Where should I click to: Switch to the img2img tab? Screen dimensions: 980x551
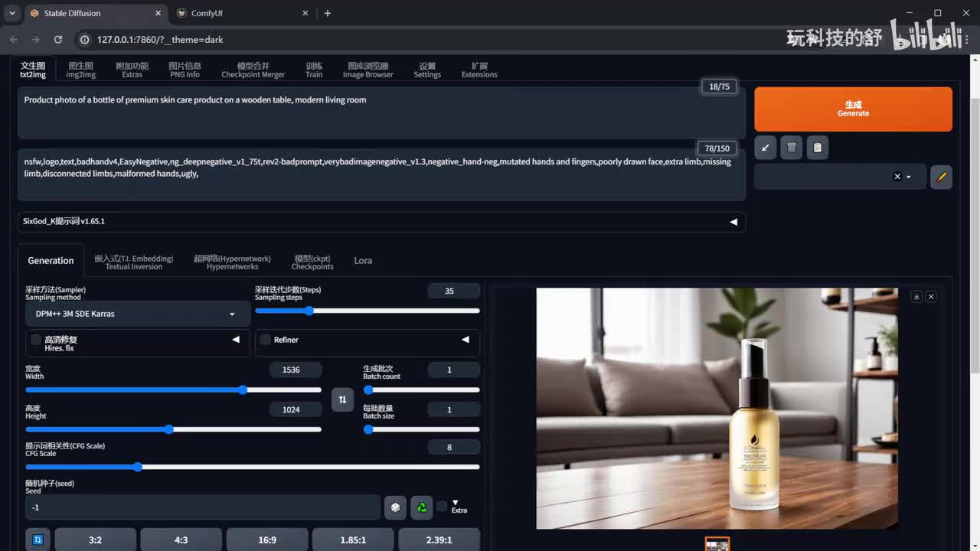[80, 70]
